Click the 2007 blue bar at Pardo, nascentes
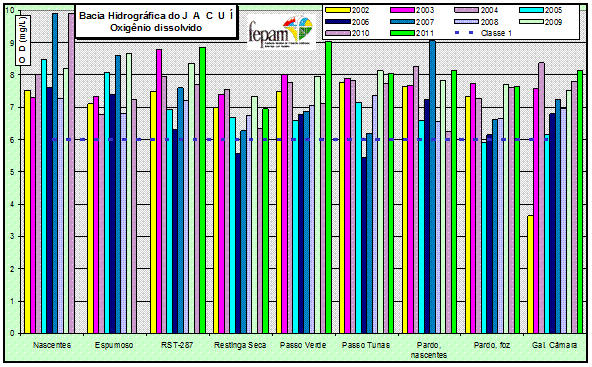The image size is (592, 367). point(433,187)
